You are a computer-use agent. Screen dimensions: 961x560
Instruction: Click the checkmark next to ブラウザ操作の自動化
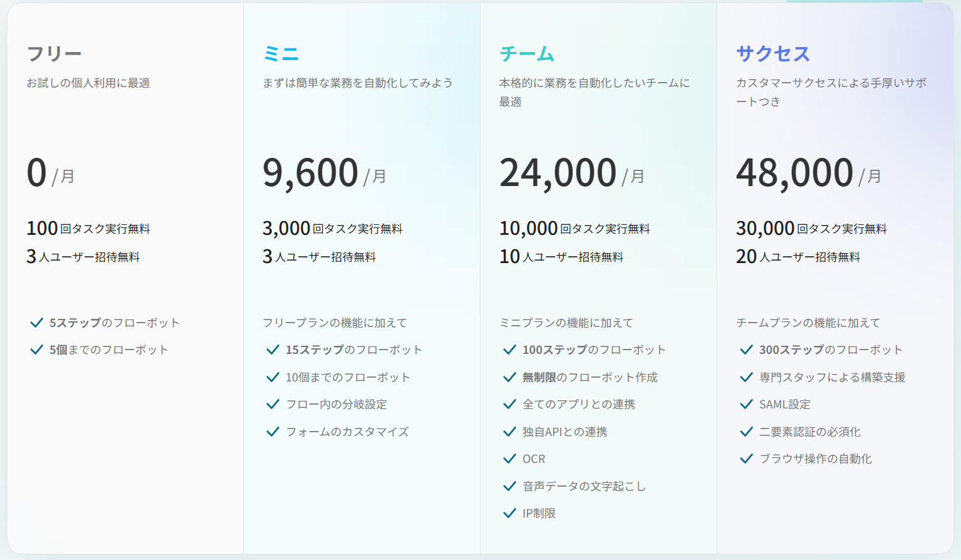pos(746,459)
